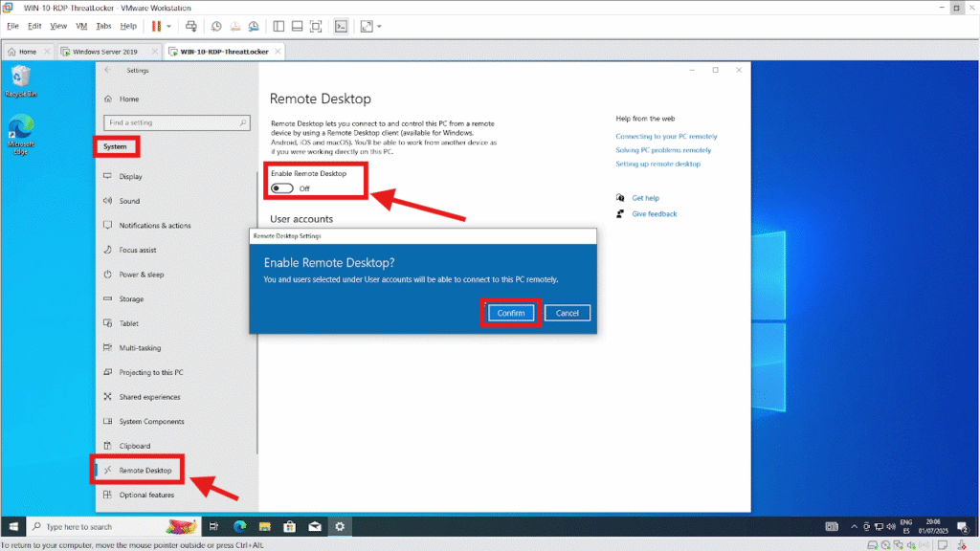The height and width of the screenshot is (551, 980).
Task: Launch Edge from the taskbar
Action: (x=239, y=527)
